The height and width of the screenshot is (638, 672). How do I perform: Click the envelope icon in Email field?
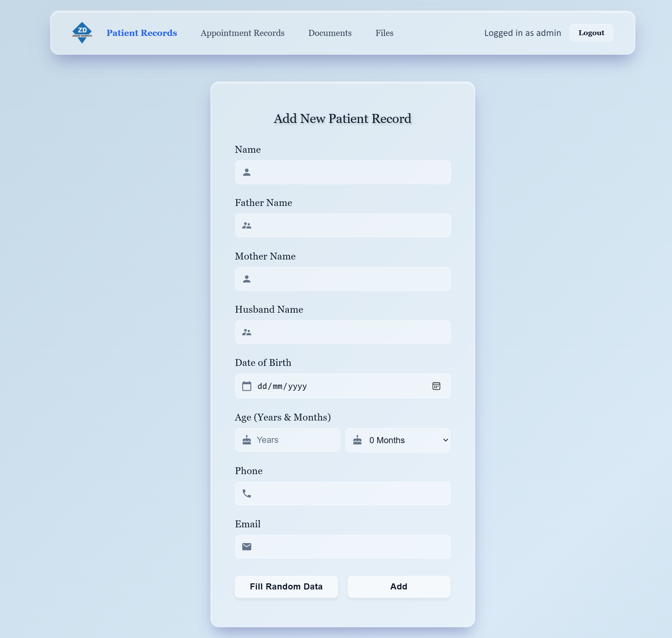247,547
